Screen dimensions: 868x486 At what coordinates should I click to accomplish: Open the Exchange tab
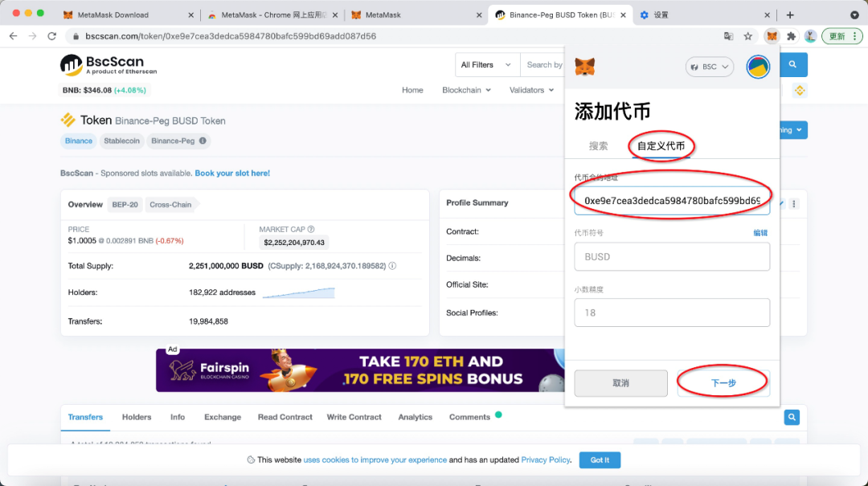pyautogui.click(x=223, y=417)
